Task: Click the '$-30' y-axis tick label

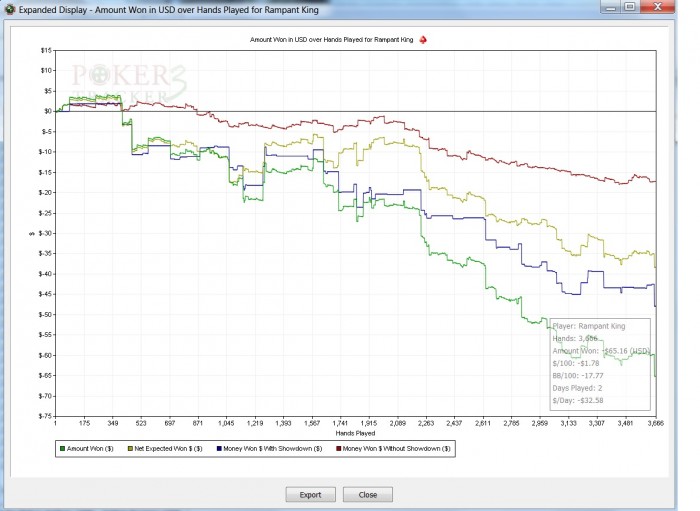Action: pos(45,233)
